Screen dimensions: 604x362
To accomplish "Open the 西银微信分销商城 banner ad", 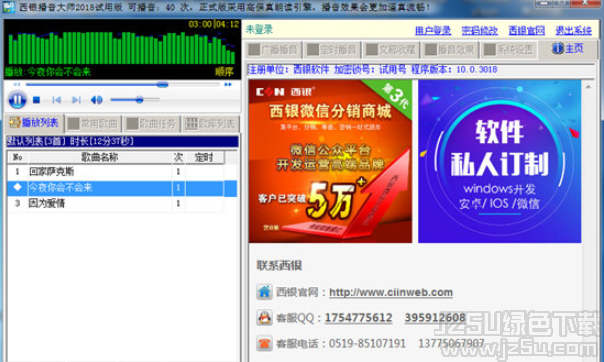I will point(330,161).
